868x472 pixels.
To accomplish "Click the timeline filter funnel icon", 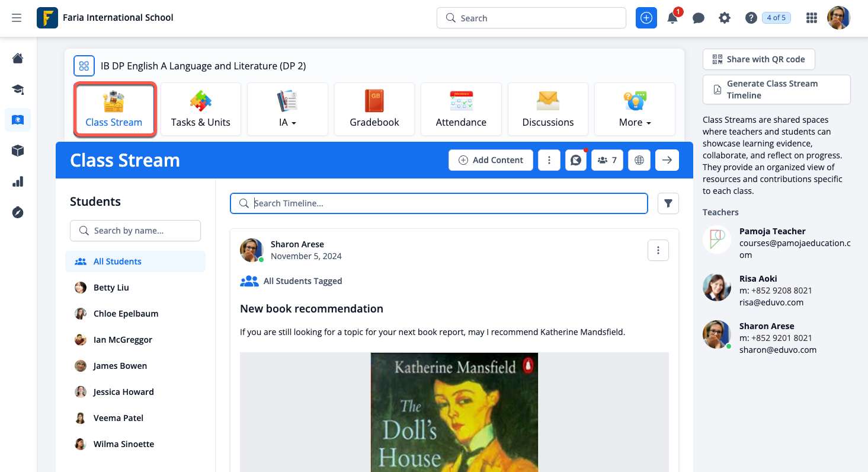I will click(x=668, y=203).
